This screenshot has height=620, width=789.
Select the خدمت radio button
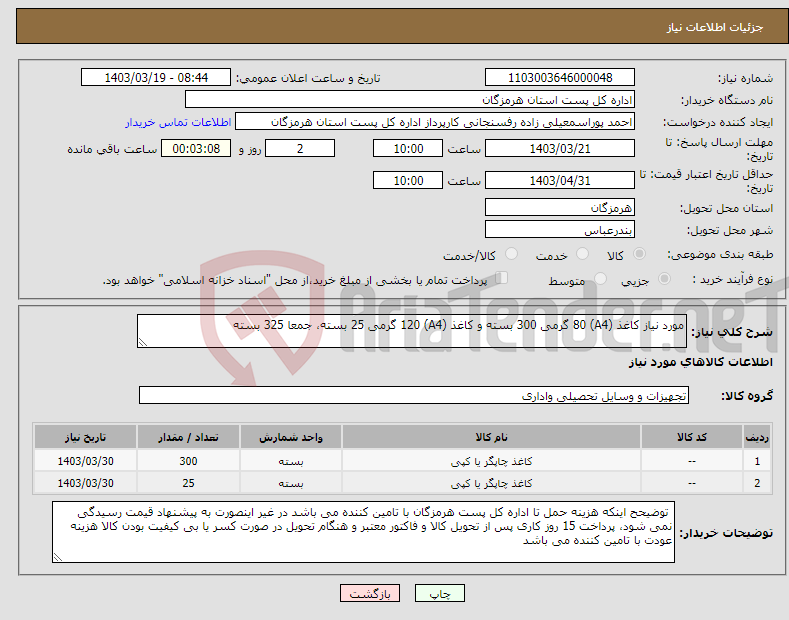pyautogui.click(x=582, y=254)
